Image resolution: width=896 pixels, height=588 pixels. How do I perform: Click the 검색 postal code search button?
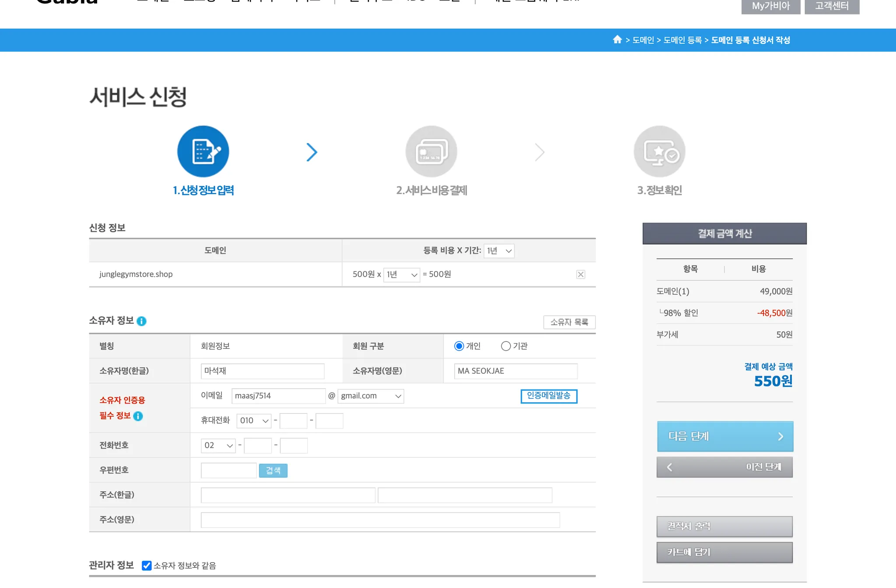(273, 470)
